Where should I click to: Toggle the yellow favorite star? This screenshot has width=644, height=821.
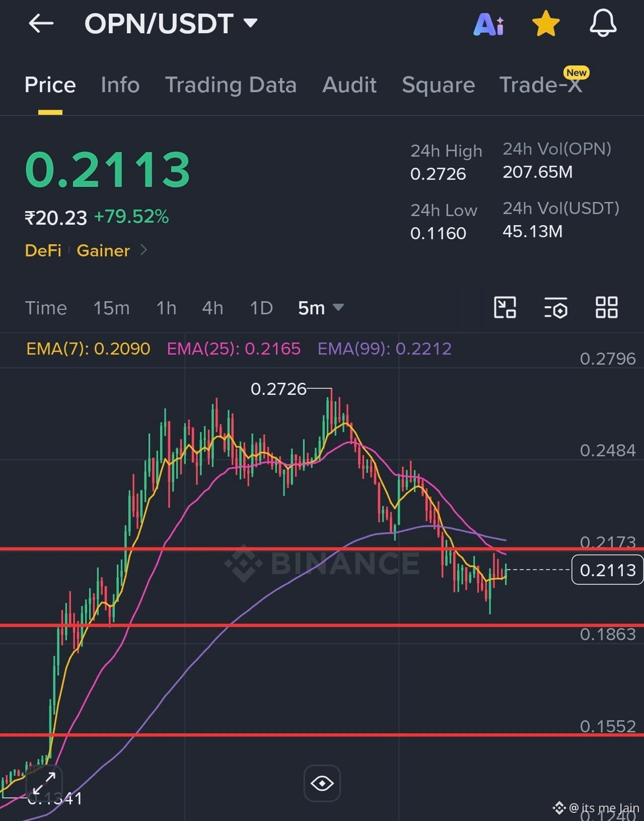click(546, 24)
